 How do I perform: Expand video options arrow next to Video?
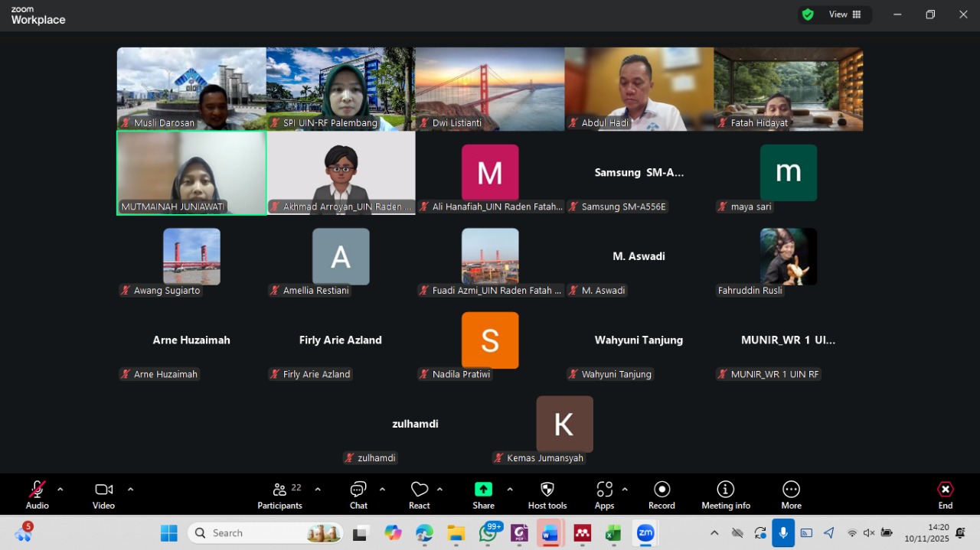coord(130,489)
